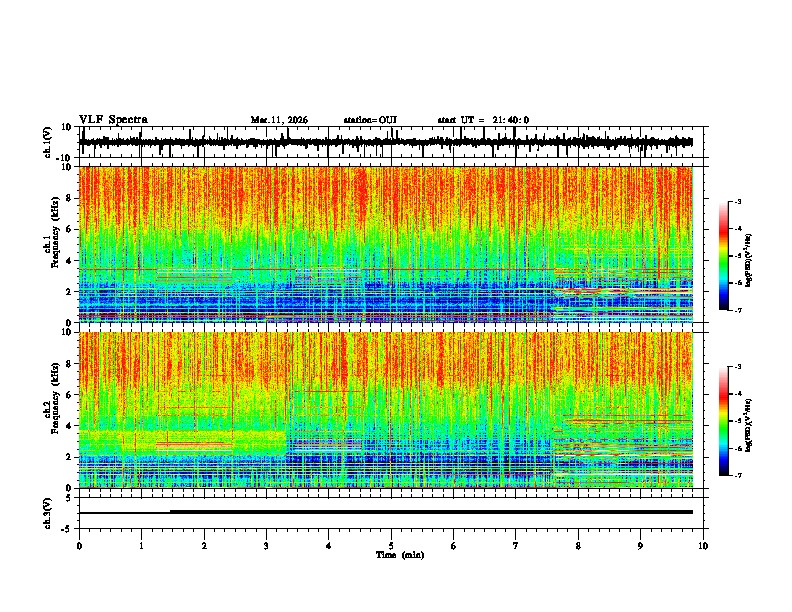This screenshot has width=792, height=612.
Task: Click the time axis tick label "4"
Action: (x=329, y=546)
